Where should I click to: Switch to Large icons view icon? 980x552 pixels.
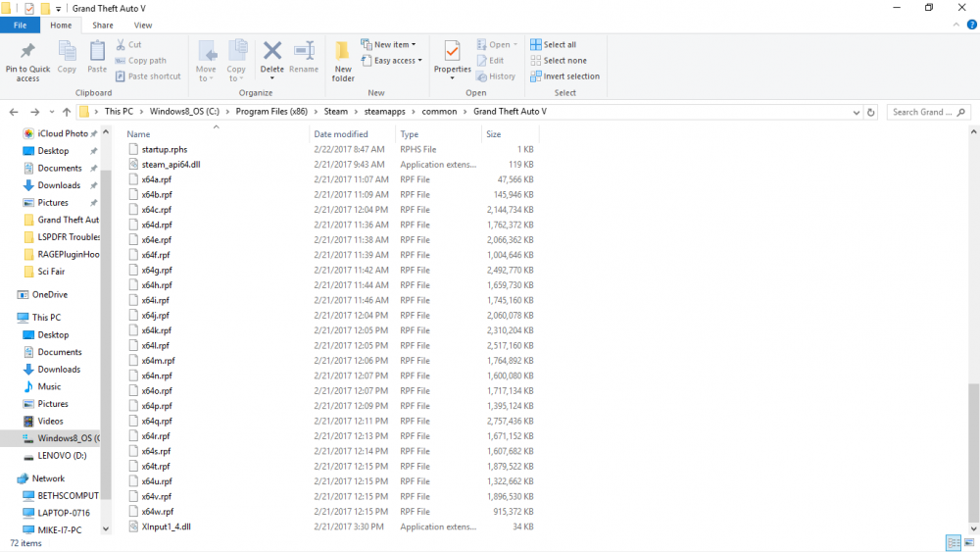969,542
